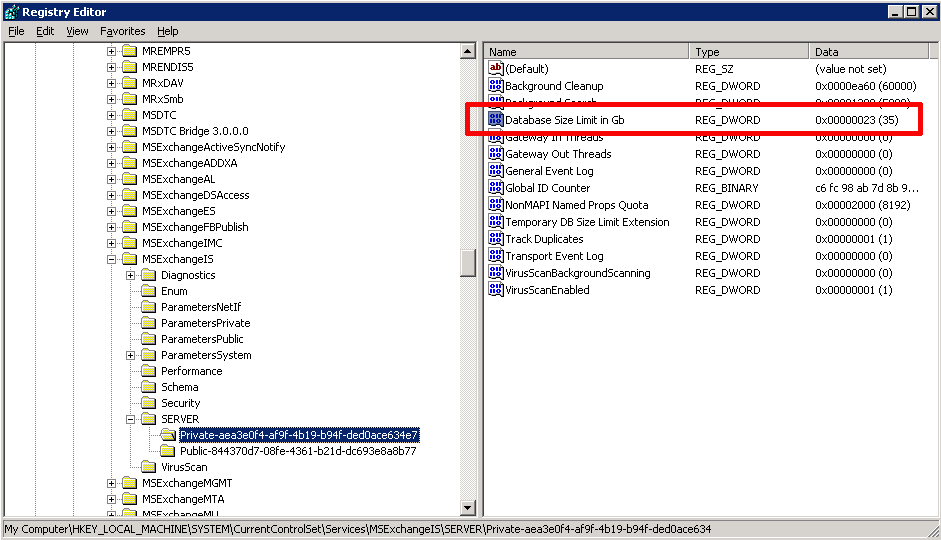This screenshot has height=540, width=941.
Task: Click the SERVER folder icon
Action: pyautogui.click(x=148, y=419)
